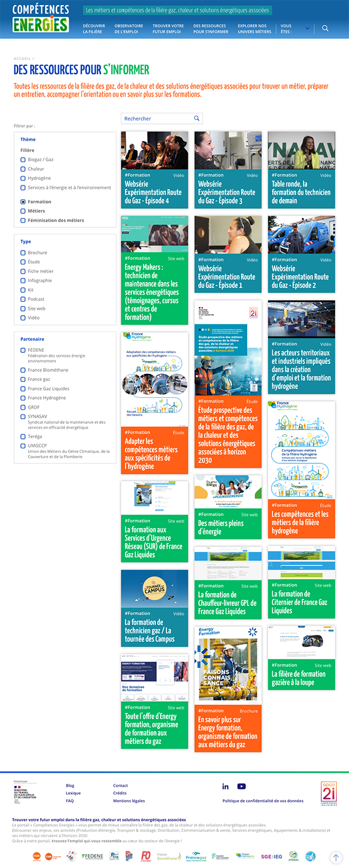Open the Observatoire de l'emploi menu
This screenshot has height=868, width=349.
pyautogui.click(x=129, y=29)
